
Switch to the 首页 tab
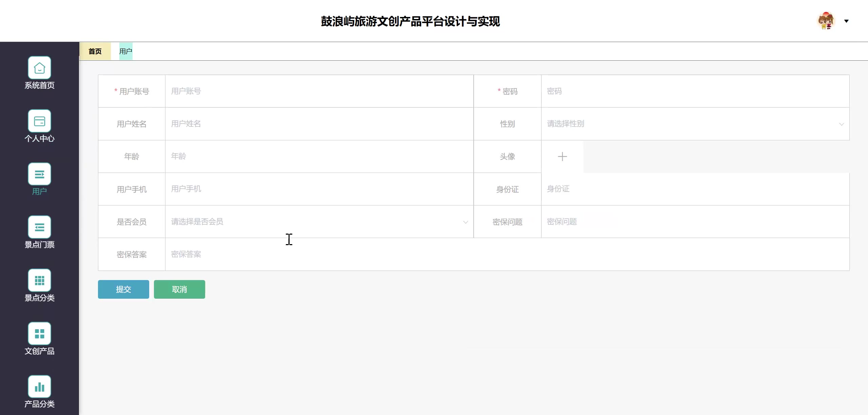pos(95,51)
